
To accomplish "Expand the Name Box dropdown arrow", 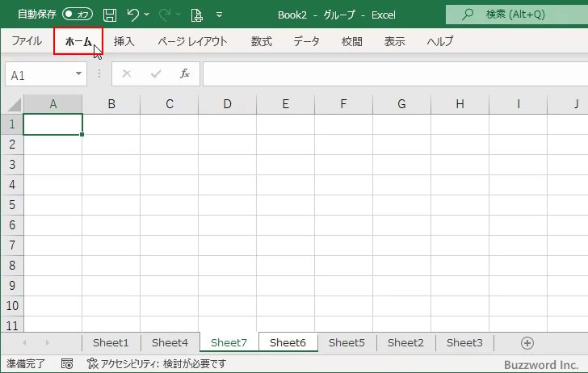I will tap(79, 73).
